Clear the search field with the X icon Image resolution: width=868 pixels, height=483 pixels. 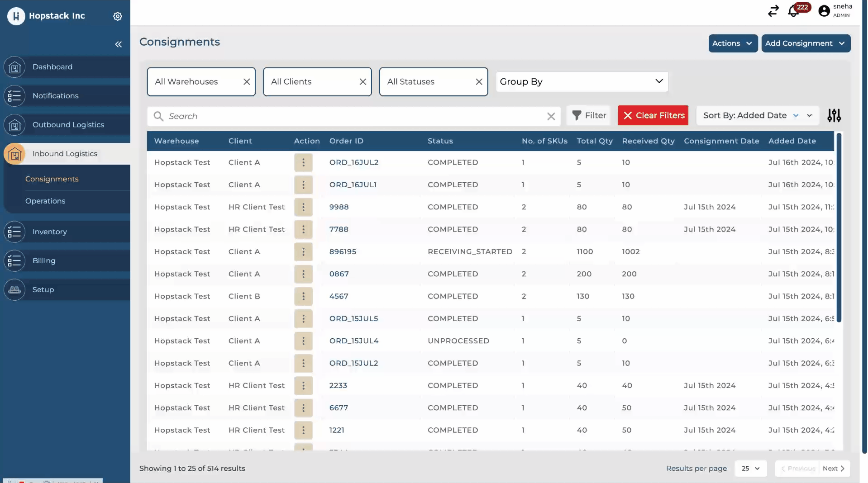click(x=551, y=117)
